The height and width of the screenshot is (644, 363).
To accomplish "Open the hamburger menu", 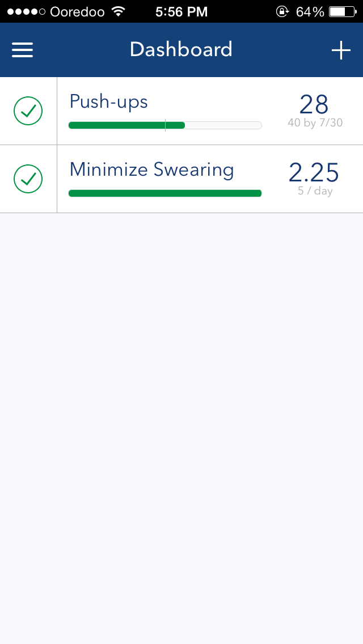I will pos(23,50).
